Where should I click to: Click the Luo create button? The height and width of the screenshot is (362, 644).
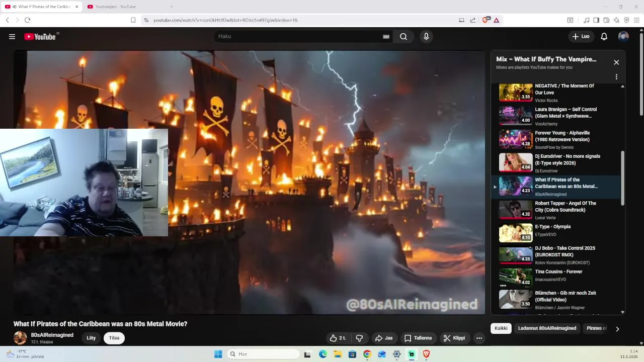pyautogui.click(x=581, y=37)
